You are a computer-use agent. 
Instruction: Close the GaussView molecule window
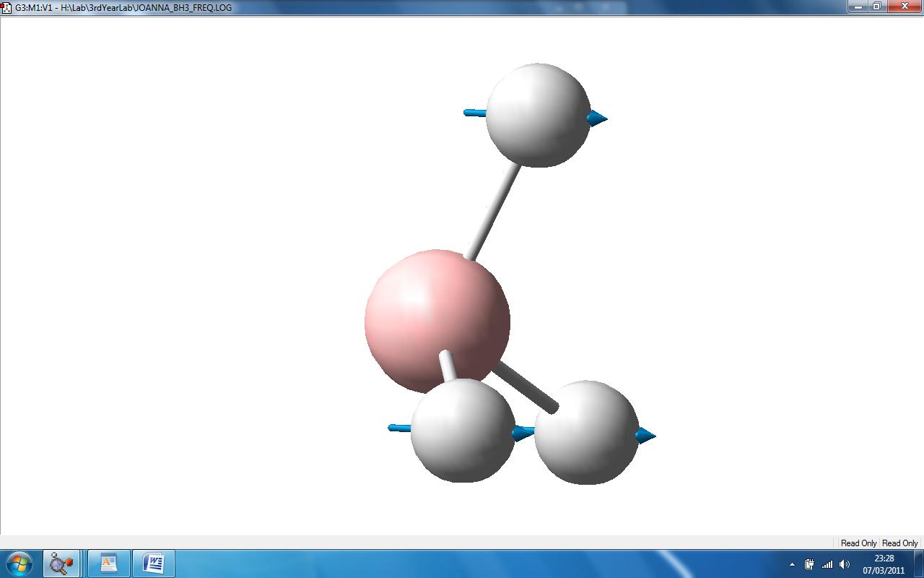tap(905, 7)
